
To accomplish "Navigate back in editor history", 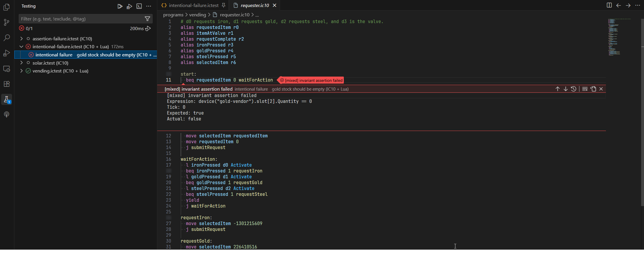I will pyautogui.click(x=619, y=5).
